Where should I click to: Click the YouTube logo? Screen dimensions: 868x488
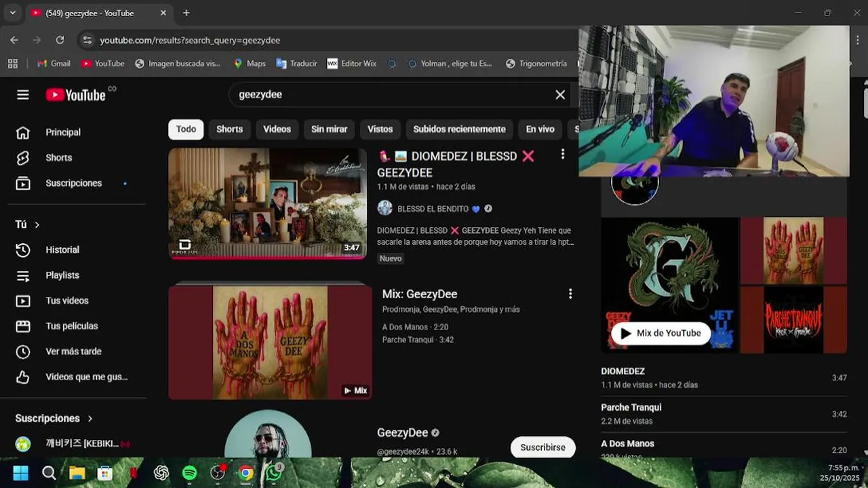tap(76, 95)
